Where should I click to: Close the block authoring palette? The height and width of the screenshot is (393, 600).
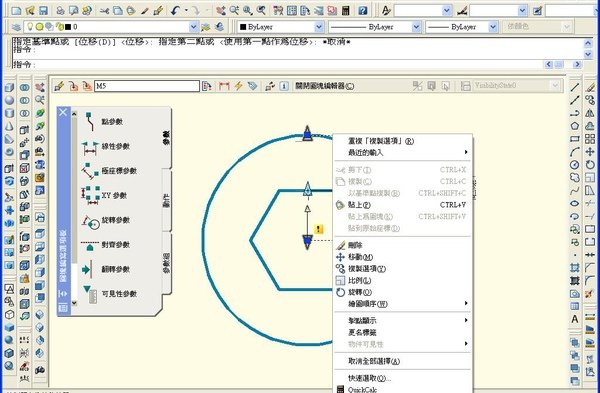tap(63, 112)
